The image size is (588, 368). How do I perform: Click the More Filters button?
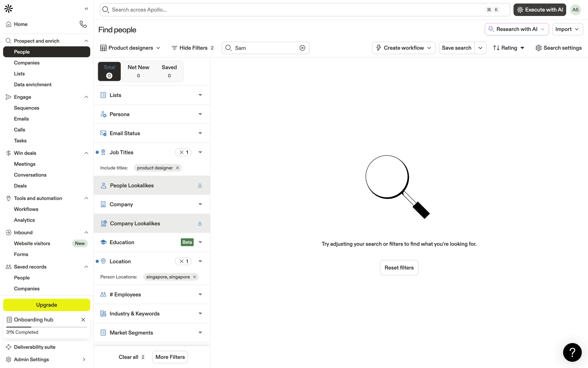170,357
